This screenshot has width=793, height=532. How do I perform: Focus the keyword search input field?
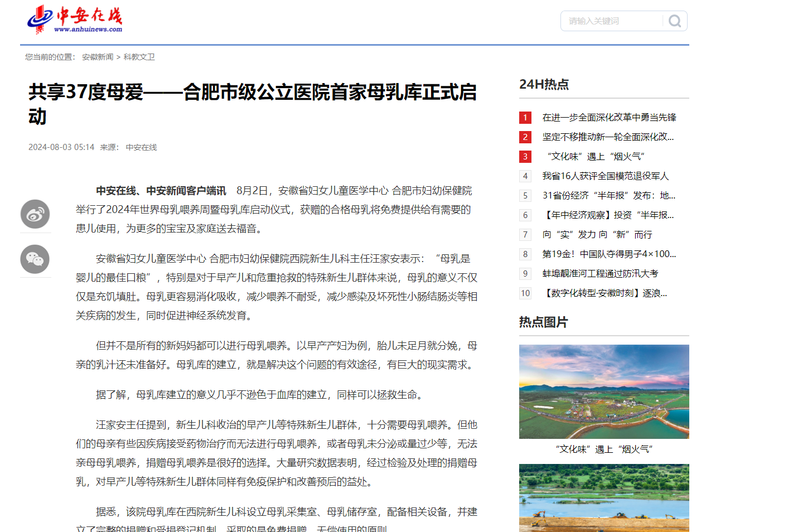(612, 21)
